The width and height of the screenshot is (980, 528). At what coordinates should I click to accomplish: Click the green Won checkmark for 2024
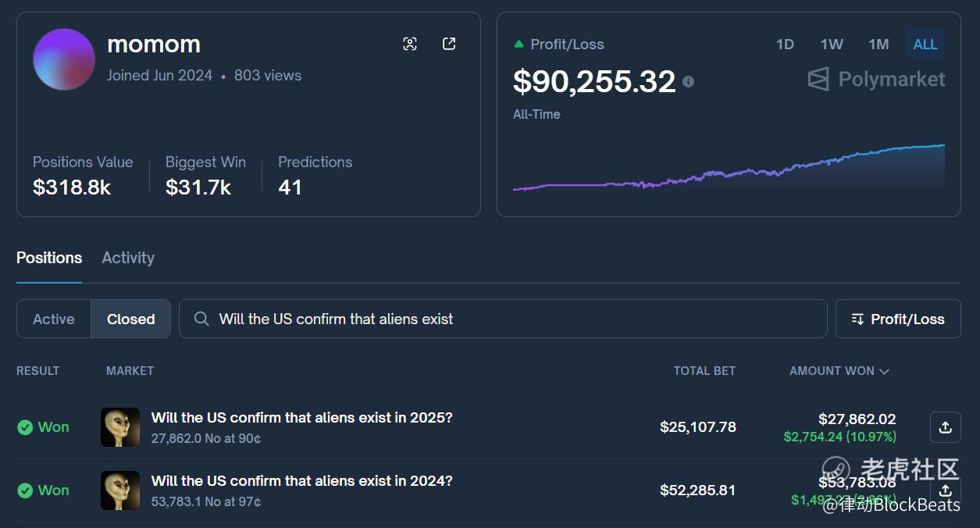click(x=25, y=491)
